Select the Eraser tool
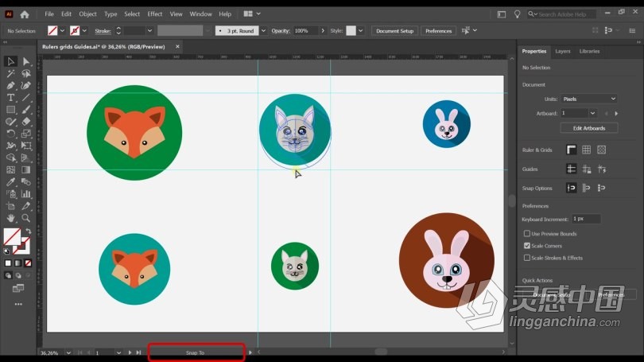 pos(26,122)
